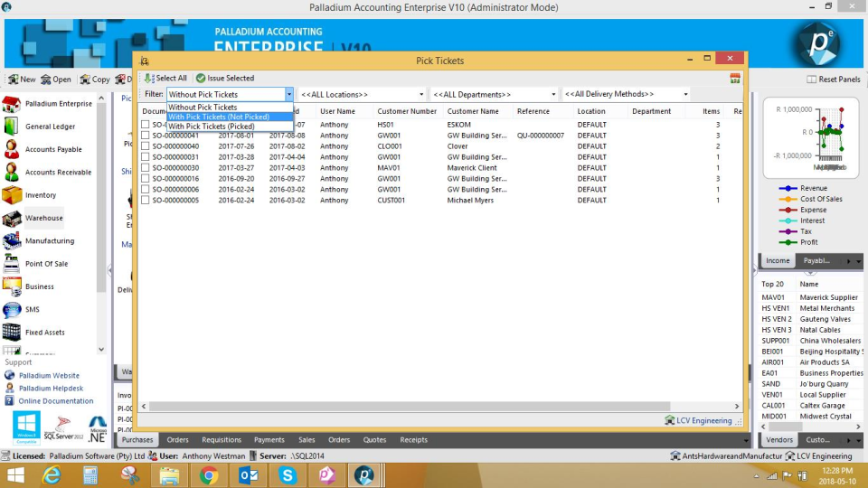Click the Fixed Assets sidebar icon

coord(12,333)
